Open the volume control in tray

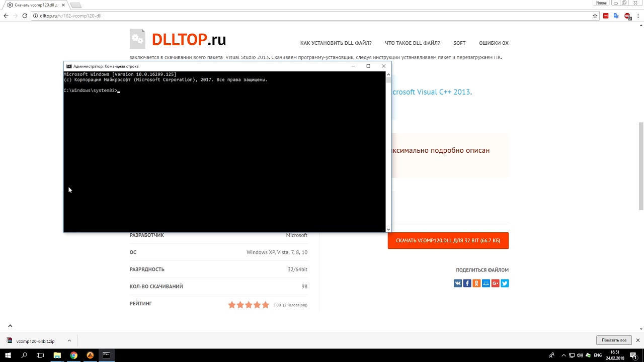click(x=580, y=355)
